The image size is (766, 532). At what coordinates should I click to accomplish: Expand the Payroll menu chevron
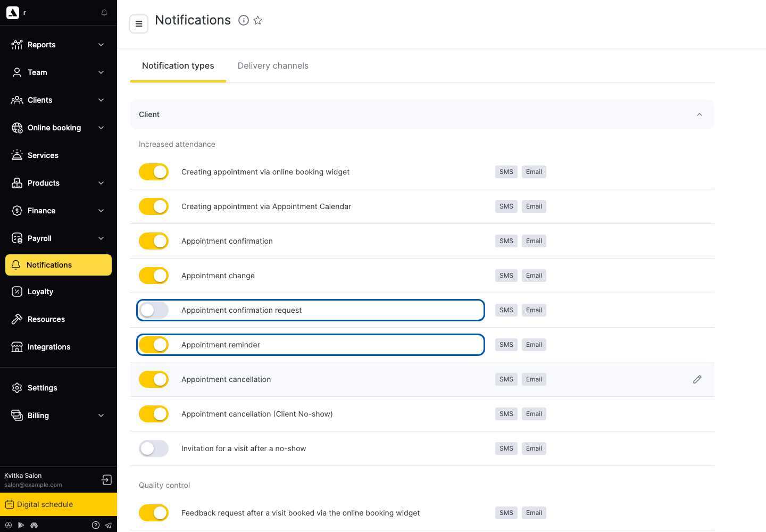click(x=101, y=238)
